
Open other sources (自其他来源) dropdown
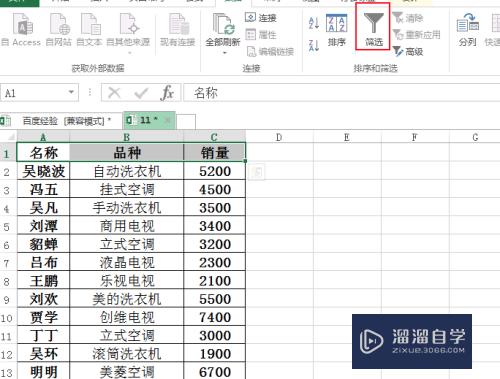pos(128,33)
